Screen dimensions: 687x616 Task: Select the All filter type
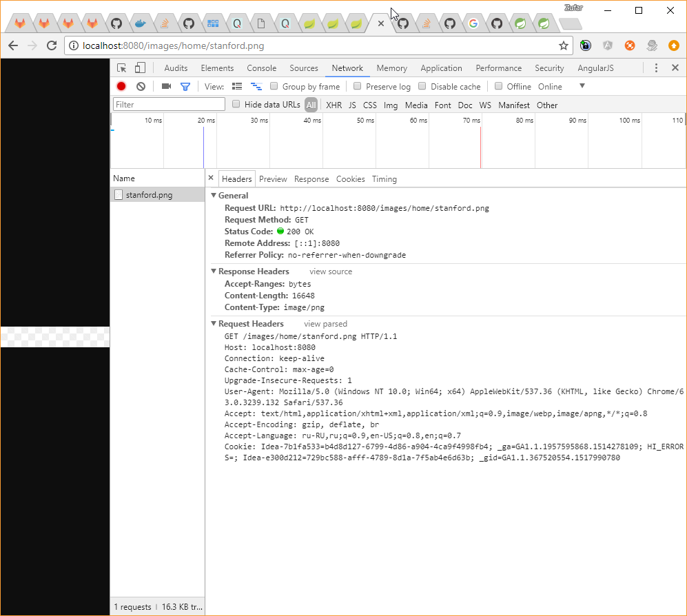coord(311,105)
